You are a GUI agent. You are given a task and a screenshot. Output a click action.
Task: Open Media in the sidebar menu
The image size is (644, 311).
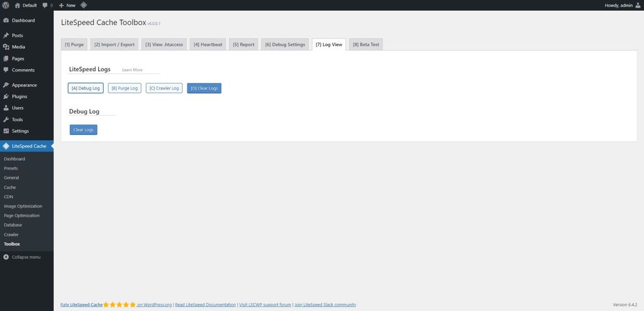coord(18,47)
